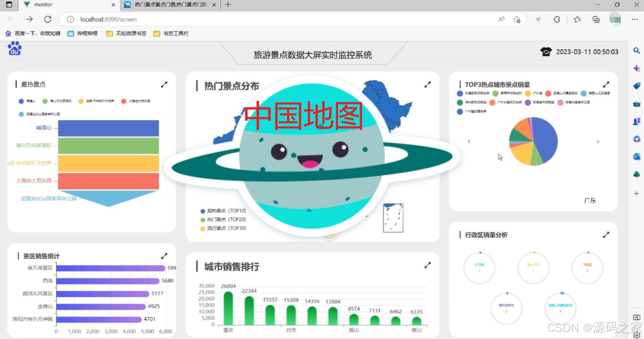View site information icon
644x339 pixels.
(71, 19)
